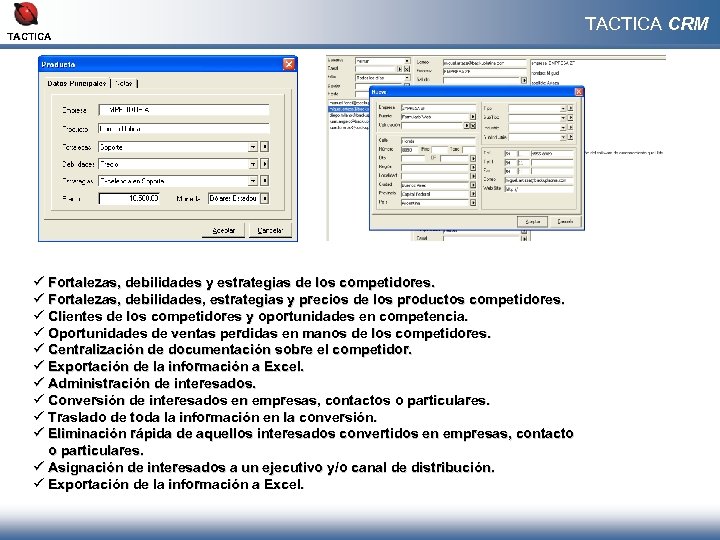Click the Ciudad lookup arrow button
The width and height of the screenshot is (720, 540).
point(472,185)
